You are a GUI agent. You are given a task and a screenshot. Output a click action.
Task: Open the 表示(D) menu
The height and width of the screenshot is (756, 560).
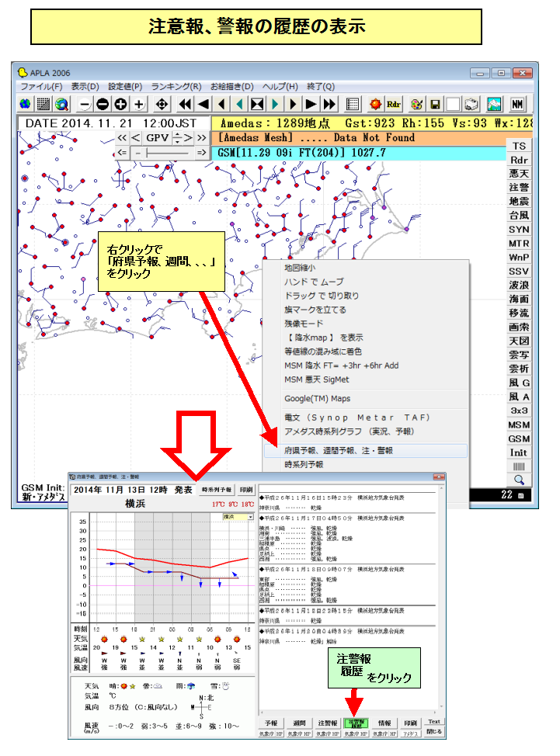pos(85,87)
